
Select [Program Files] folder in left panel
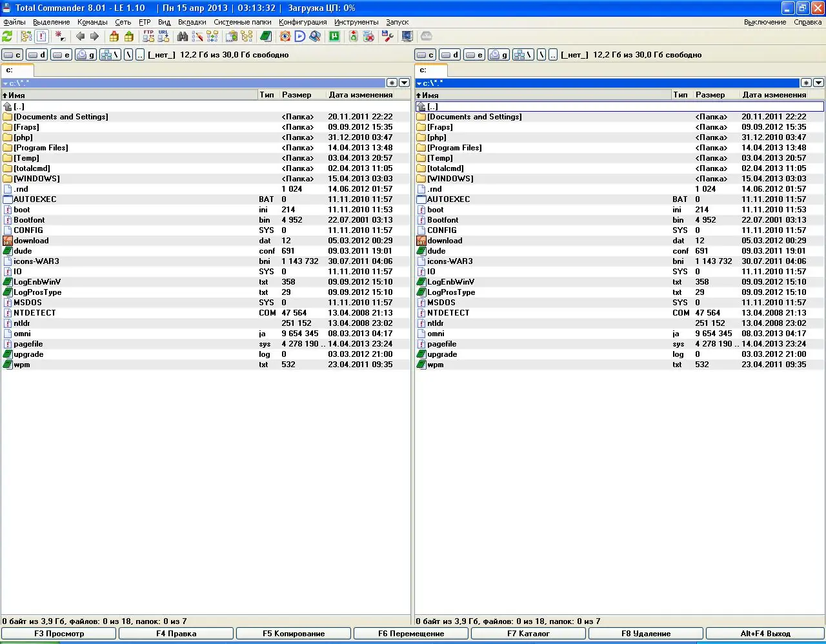[x=206, y=148]
